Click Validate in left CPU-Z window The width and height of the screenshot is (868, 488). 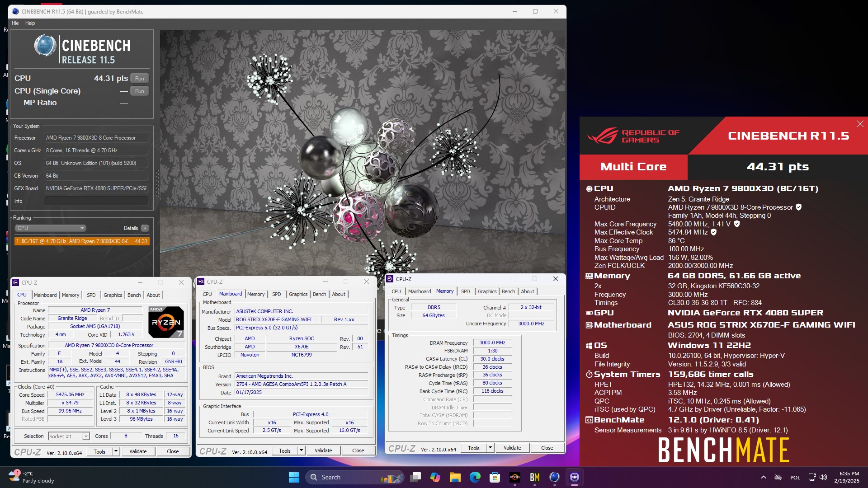point(138,451)
